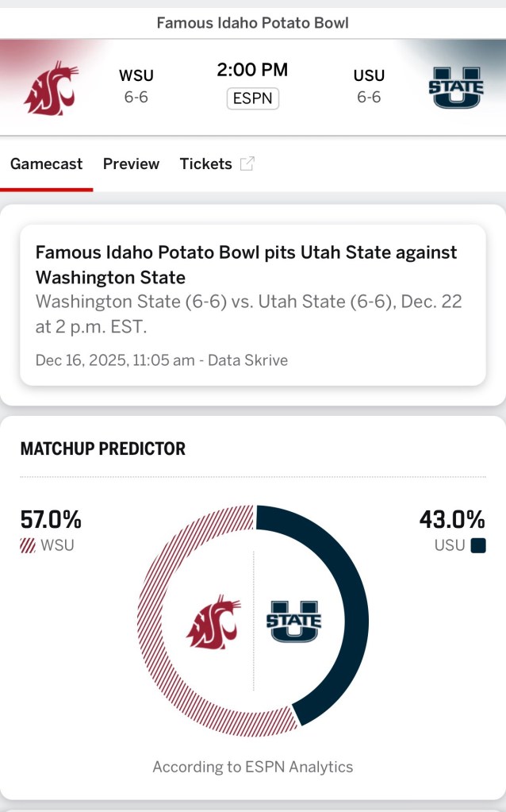
Task: Switch to the Gamecast tab
Action: click(x=46, y=164)
